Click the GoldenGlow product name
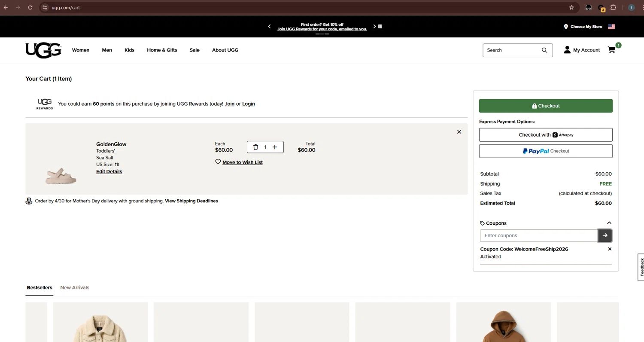The height and width of the screenshot is (342, 644). click(x=111, y=144)
